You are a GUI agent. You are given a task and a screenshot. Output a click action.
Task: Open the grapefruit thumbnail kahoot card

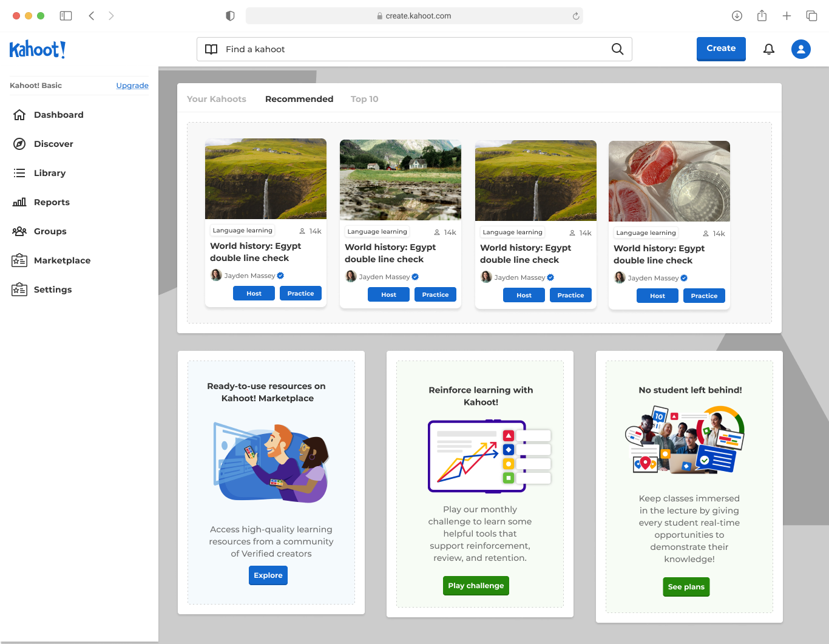(x=669, y=225)
